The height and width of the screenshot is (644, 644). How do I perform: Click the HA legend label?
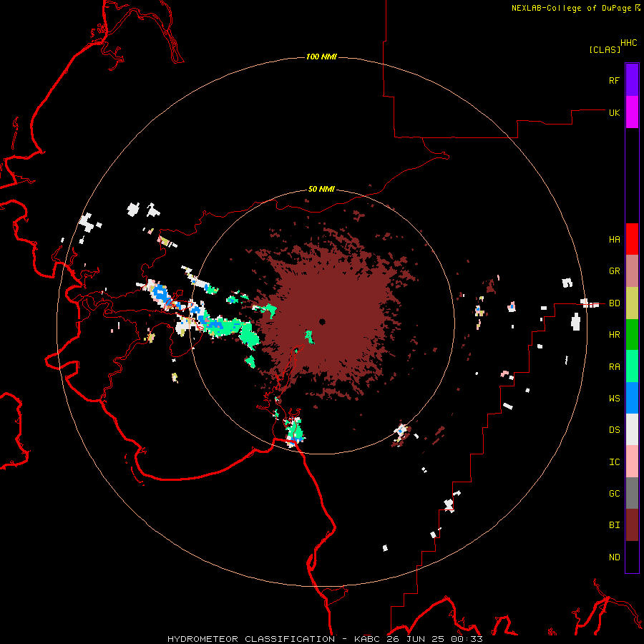(x=614, y=239)
